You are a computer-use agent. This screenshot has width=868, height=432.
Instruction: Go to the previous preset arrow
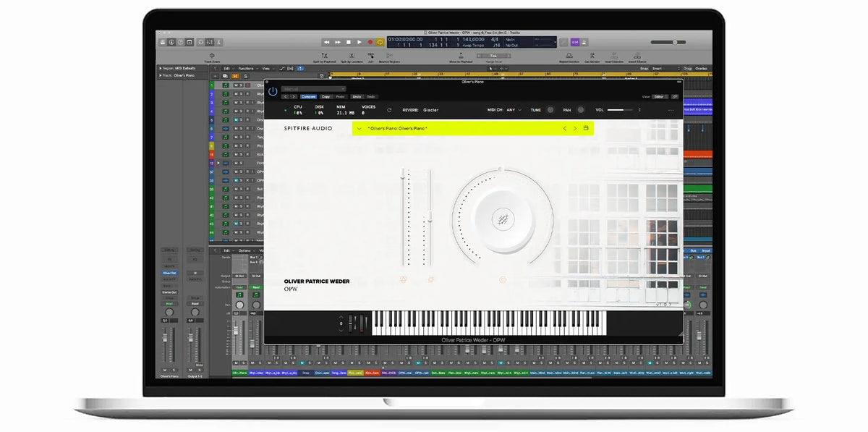pyautogui.click(x=565, y=128)
